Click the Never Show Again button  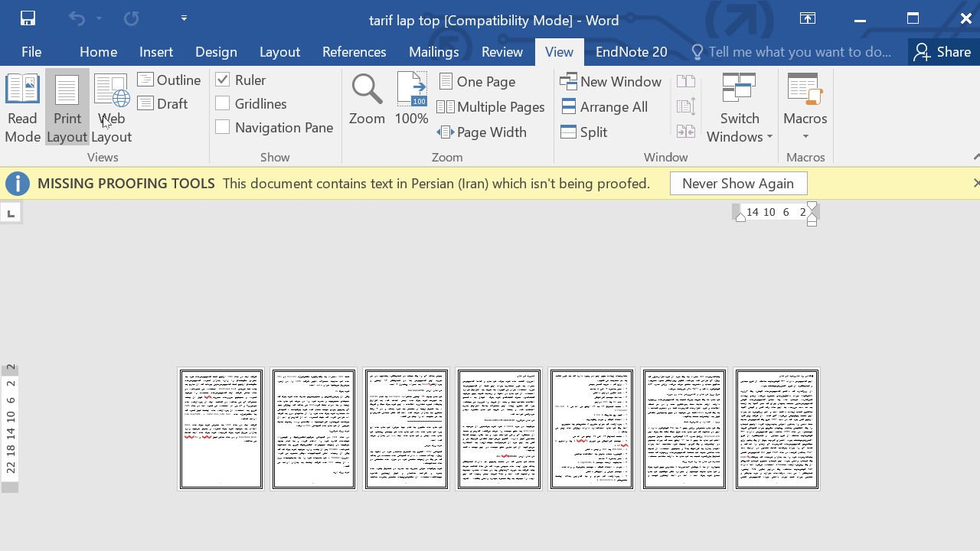tap(738, 184)
